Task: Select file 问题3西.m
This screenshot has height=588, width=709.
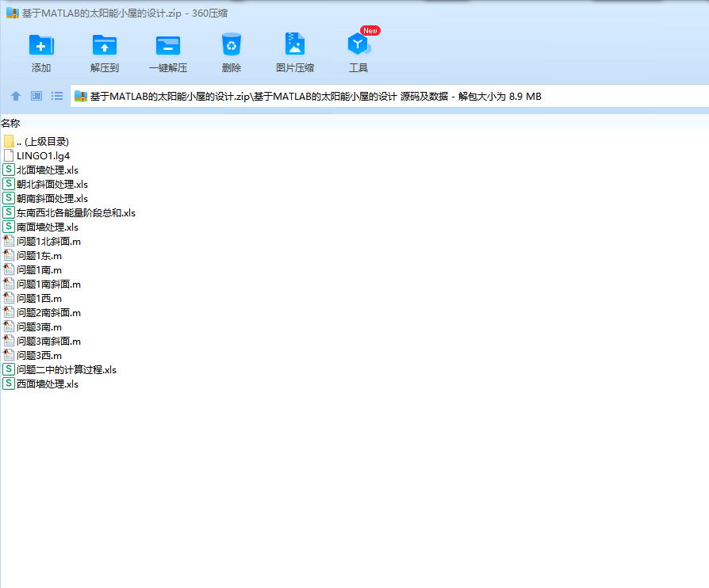Action: [x=33, y=355]
